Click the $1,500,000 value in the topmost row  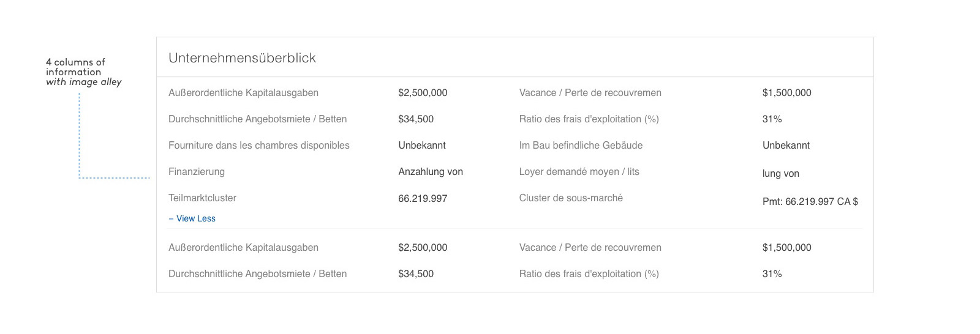pyautogui.click(x=786, y=93)
